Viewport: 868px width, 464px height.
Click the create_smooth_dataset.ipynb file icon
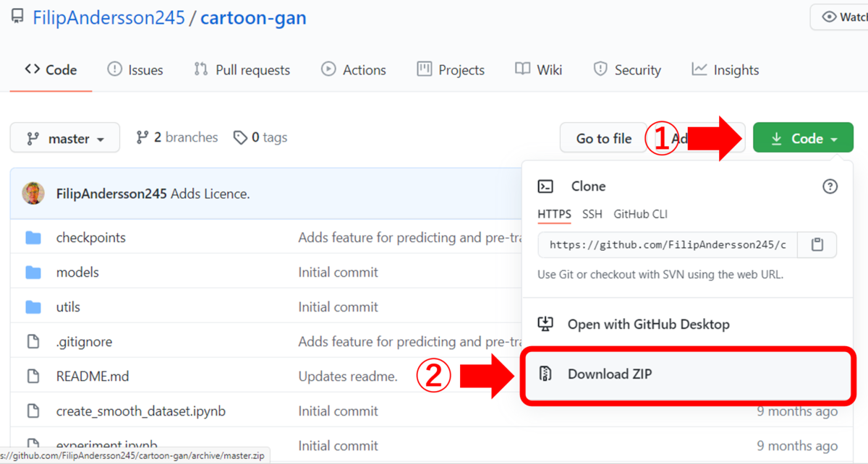(x=33, y=411)
